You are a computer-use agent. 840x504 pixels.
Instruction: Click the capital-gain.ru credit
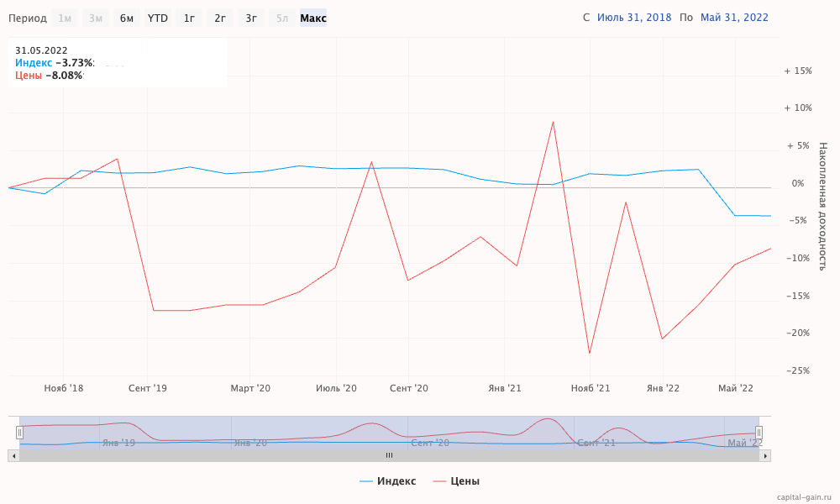click(805, 497)
